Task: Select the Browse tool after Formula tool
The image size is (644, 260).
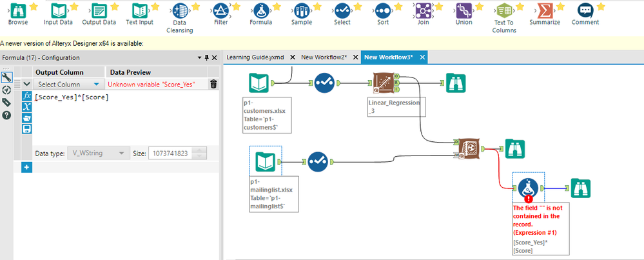Action: coord(580,188)
